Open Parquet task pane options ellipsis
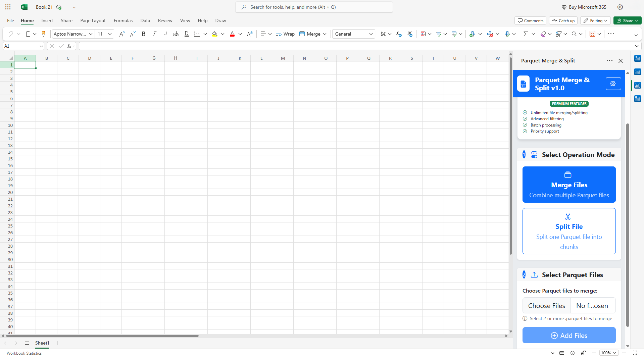 [609, 61]
